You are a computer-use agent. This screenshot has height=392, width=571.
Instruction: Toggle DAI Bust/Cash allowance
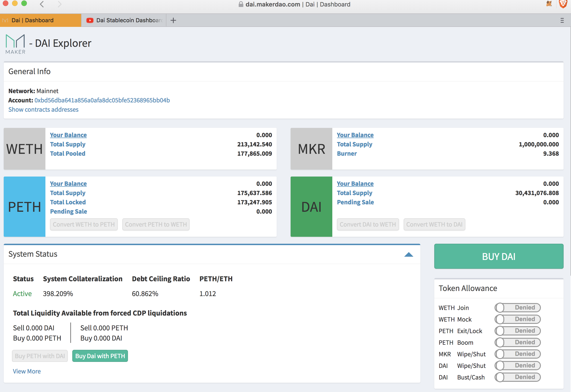517,377
